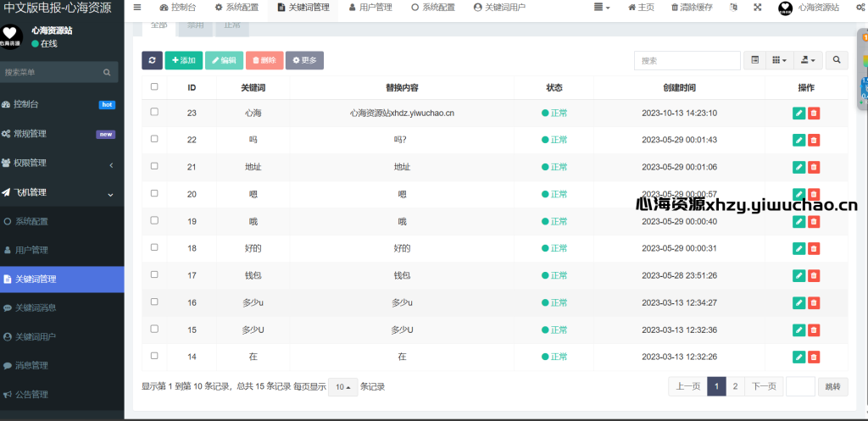Open the header list-menu dropdown
Viewport: 868px width, 421px height.
coord(602,8)
